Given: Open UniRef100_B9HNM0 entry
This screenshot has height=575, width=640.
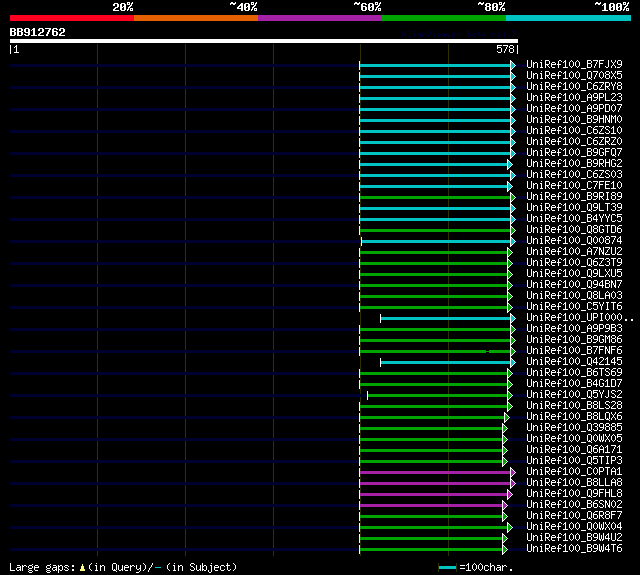Looking at the screenshot, I should (x=574, y=120).
